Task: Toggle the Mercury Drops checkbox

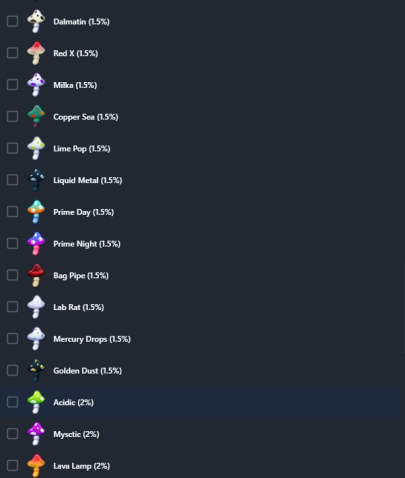Action: click(12, 338)
